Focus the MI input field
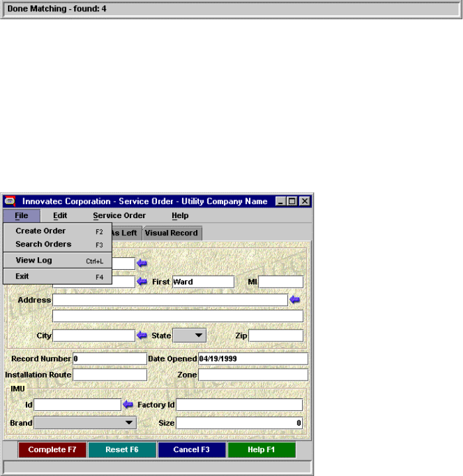This screenshot has width=463, height=476. coord(281,282)
